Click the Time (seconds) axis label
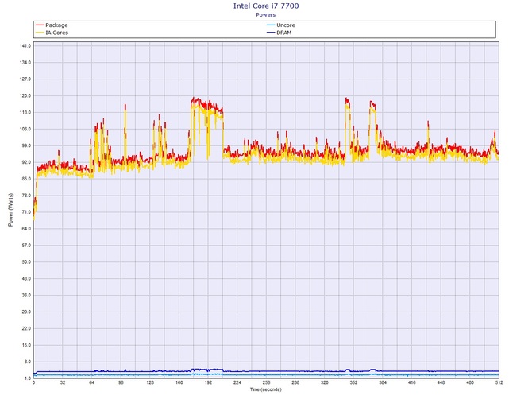Image resolution: width=532 pixels, height=399 pixels. point(266,389)
